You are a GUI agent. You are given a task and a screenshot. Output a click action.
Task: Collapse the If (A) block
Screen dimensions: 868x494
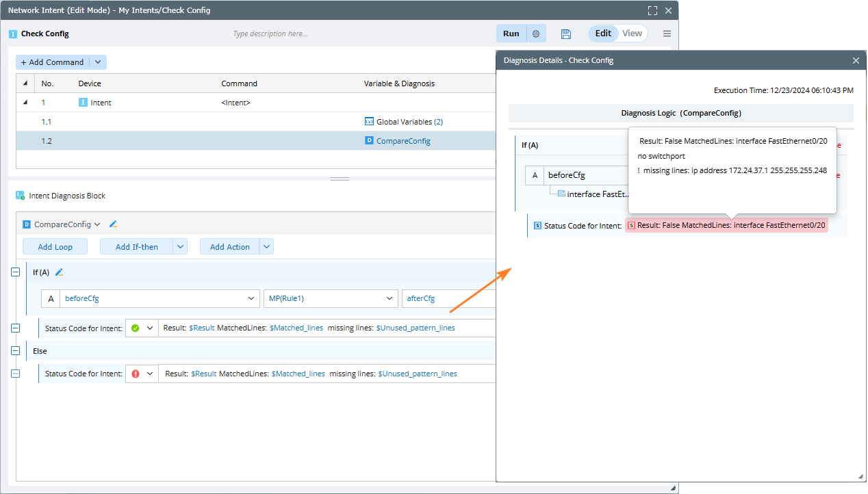click(16, 272)
